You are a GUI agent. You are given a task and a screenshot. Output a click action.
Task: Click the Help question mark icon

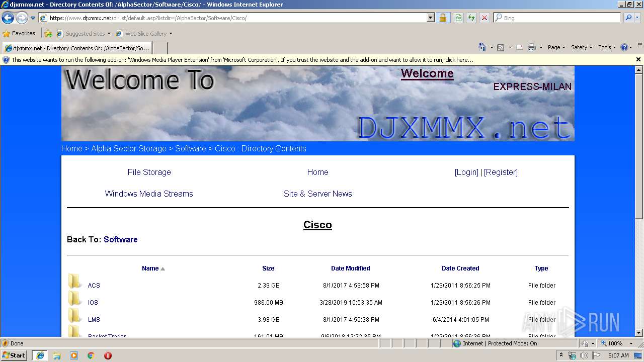click(624, 47)
